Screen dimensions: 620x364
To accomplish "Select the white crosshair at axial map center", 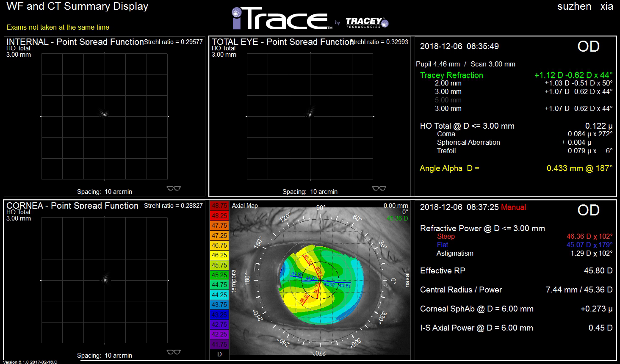I will click(321, 280).
